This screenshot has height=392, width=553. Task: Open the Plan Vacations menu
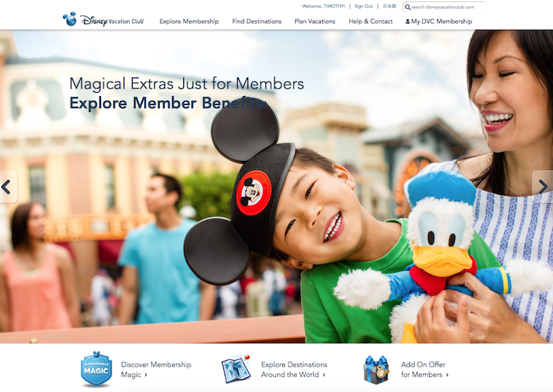(315, 21)
